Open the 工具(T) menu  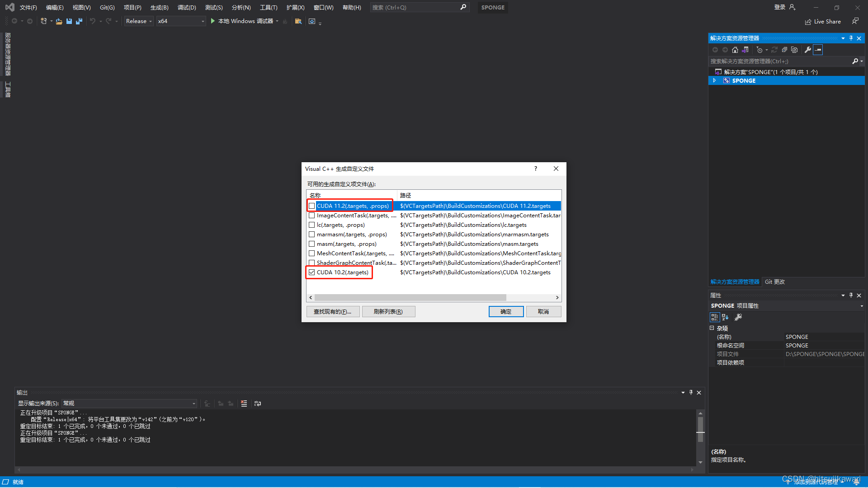coord(269,7)
